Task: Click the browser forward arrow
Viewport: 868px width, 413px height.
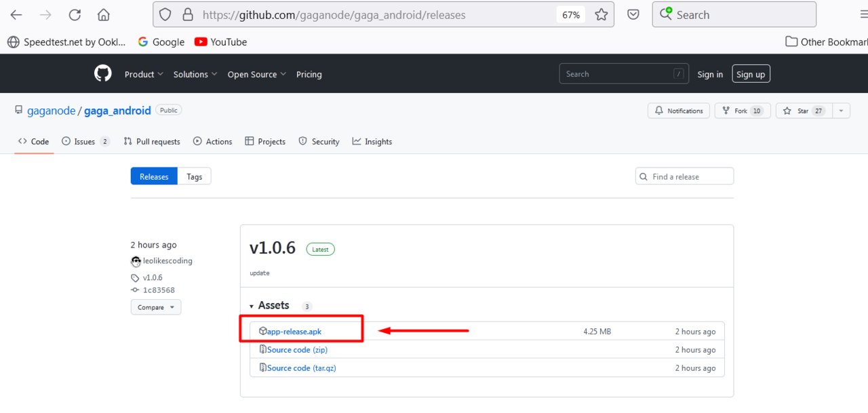Action: click(45, 15)
